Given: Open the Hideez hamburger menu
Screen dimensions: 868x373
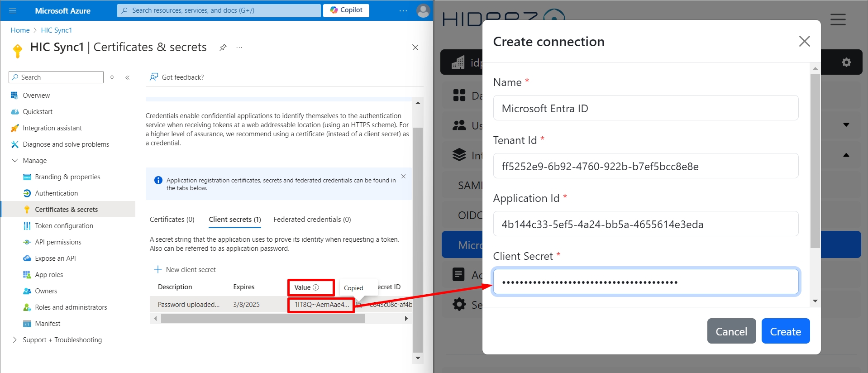Looking at the screenshot, I should tap(838, 19).
